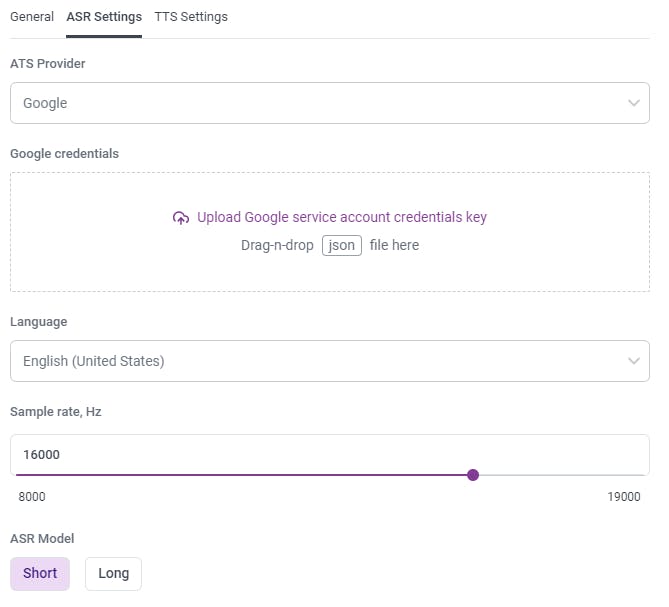This screenshot has height=607, width=669.
Task: Click the 19000 maximum rate label
Action: pos(624,496)
